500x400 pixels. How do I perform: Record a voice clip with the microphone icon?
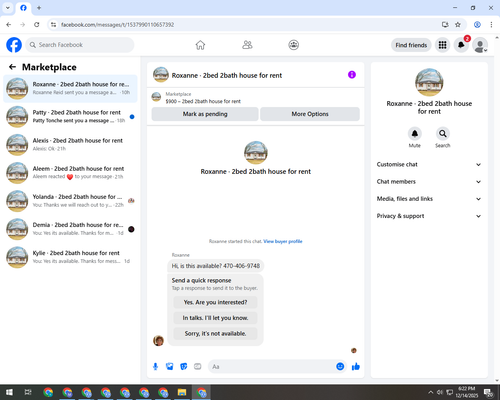(155, 367)
